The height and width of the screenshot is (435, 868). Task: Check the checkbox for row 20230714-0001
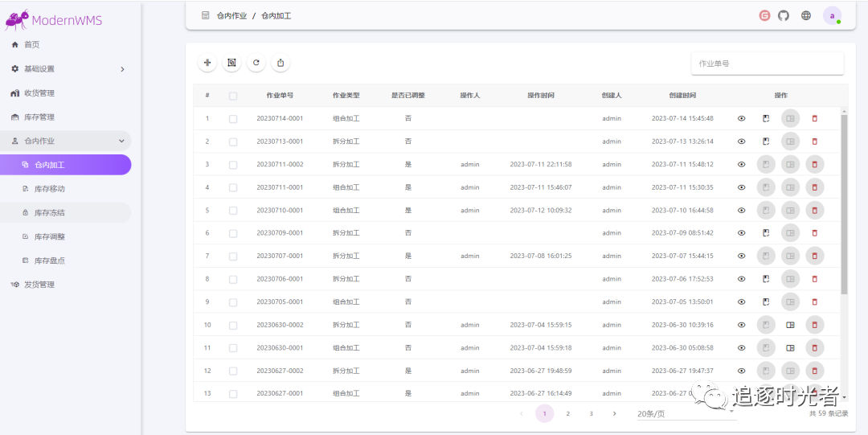click(233, 119)
